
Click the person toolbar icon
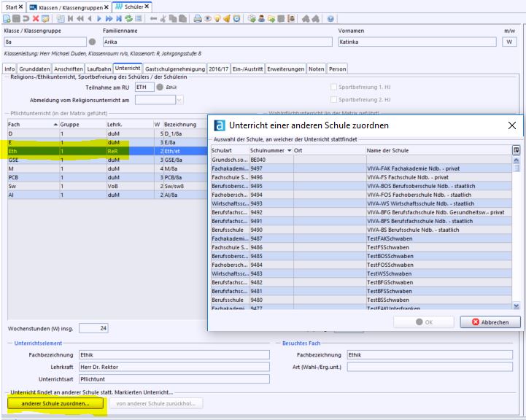261,19
